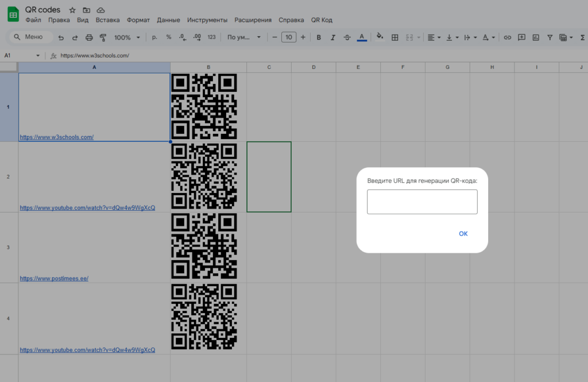This screenshot has width=588, height=382.
Task: Click the Redo arrow icon
Action: (75, 37)
